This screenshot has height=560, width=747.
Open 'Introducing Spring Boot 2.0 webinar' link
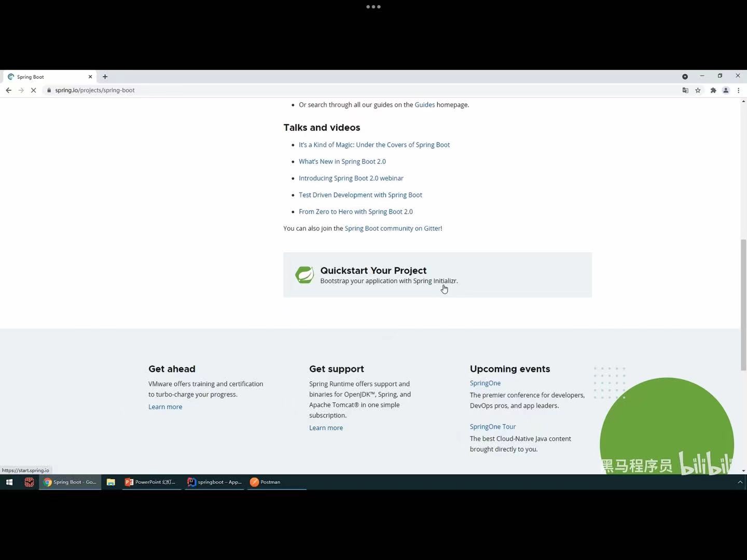point(351,178)
